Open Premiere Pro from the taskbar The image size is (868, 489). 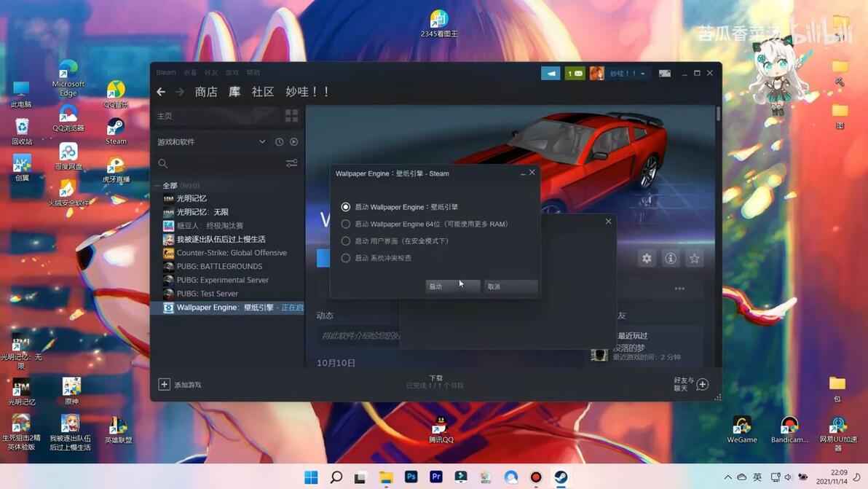[435, 477]
